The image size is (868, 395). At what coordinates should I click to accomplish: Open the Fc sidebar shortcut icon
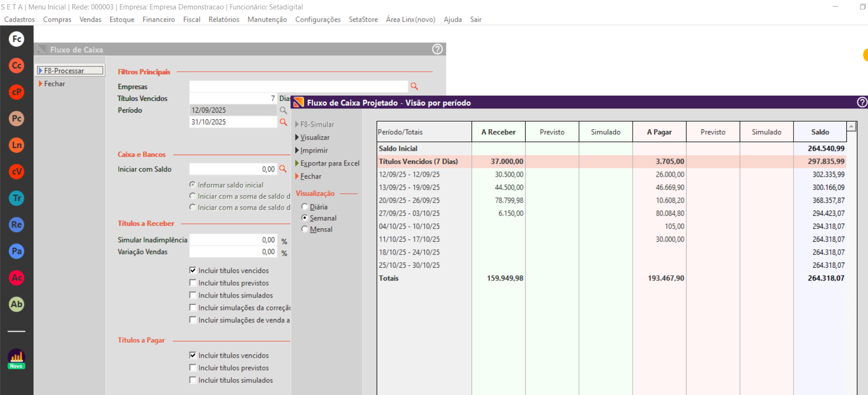click(17, 39)
